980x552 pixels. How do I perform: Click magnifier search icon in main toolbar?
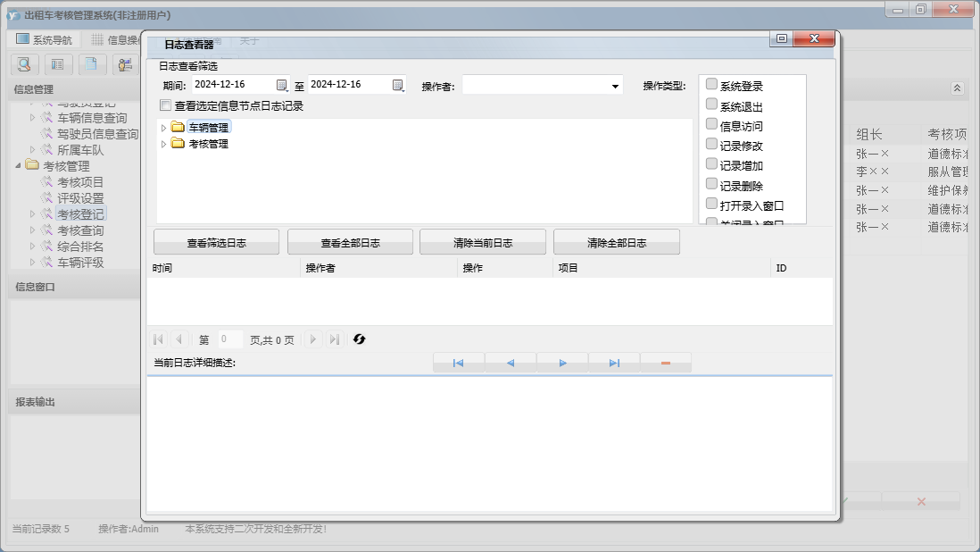tap(24, 63)
